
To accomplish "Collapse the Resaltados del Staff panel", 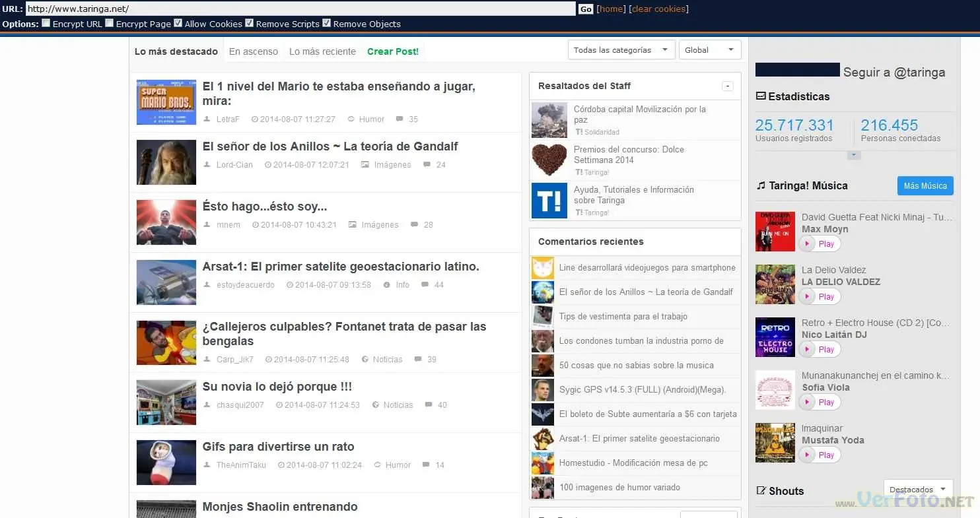I will pyautogui.click(x=727, y=86).
